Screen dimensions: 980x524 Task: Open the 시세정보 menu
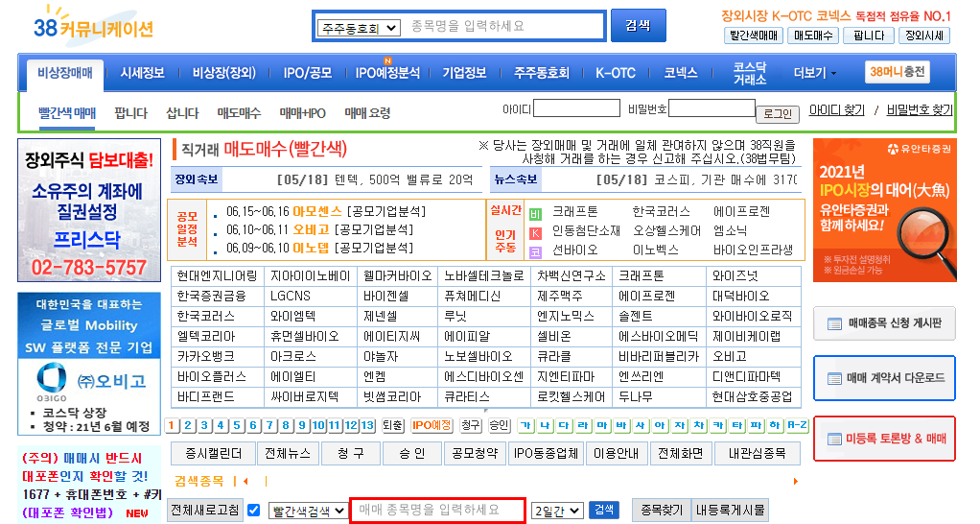[142, 73]
